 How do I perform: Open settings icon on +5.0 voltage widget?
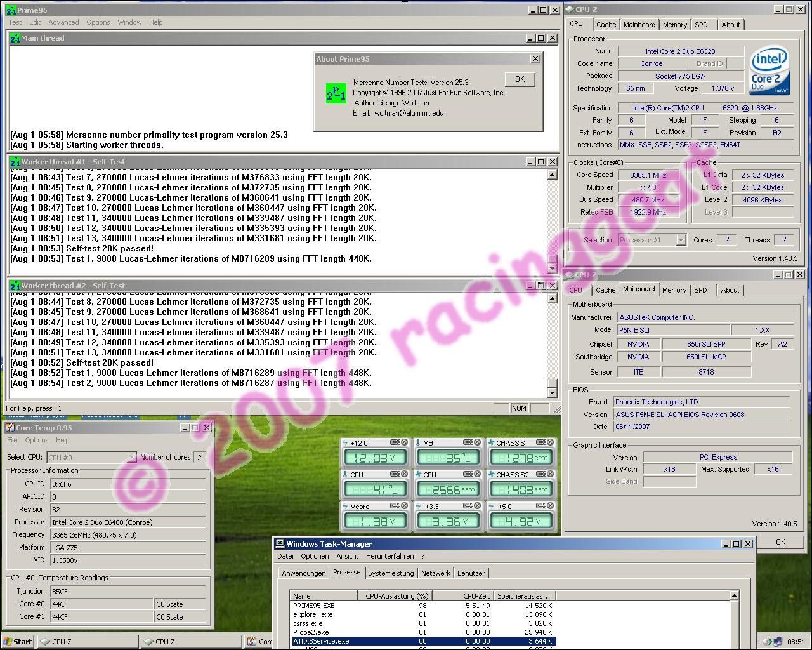[x=540, y=506]
